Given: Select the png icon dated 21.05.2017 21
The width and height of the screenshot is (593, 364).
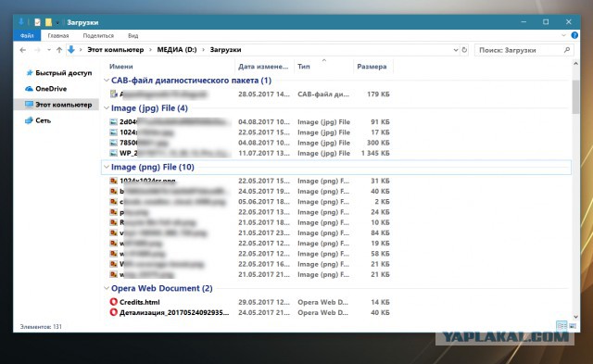Looking at the screenshot, I should 113,274.
